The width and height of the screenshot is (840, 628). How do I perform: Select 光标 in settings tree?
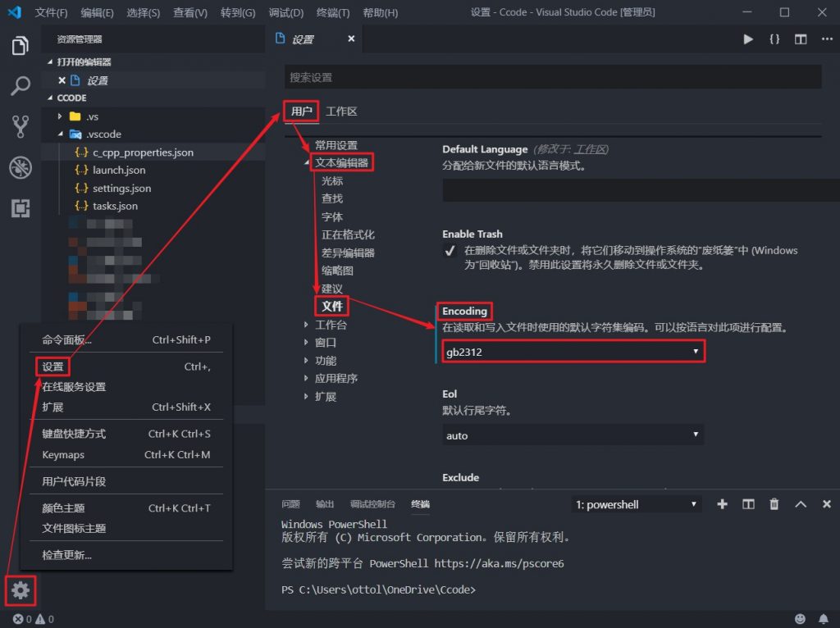331,181
